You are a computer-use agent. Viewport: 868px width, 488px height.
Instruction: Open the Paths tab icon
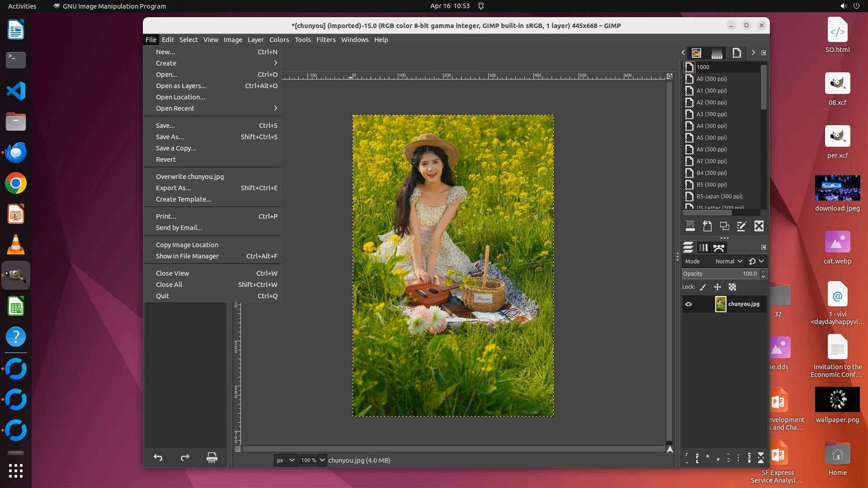(x=719, y=248)
